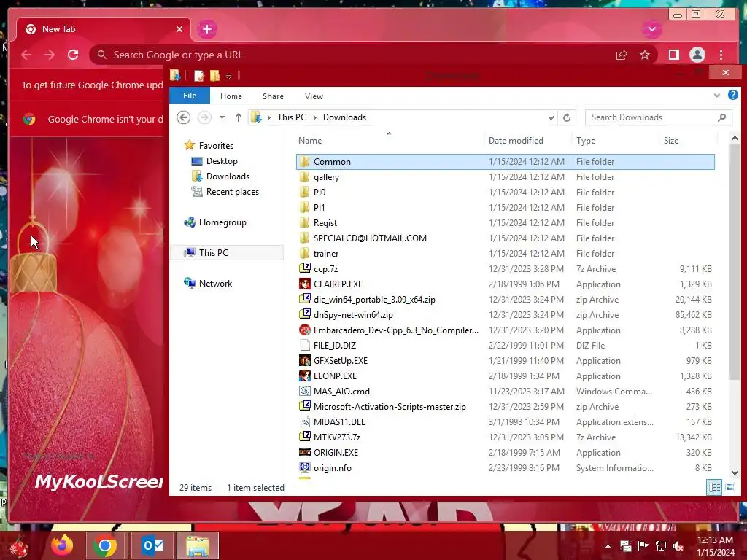Select the GFXSetUp.EXE icon
The height and width of the screenshot is (560, 747).
pyautogui.click(x=305, y=360)
